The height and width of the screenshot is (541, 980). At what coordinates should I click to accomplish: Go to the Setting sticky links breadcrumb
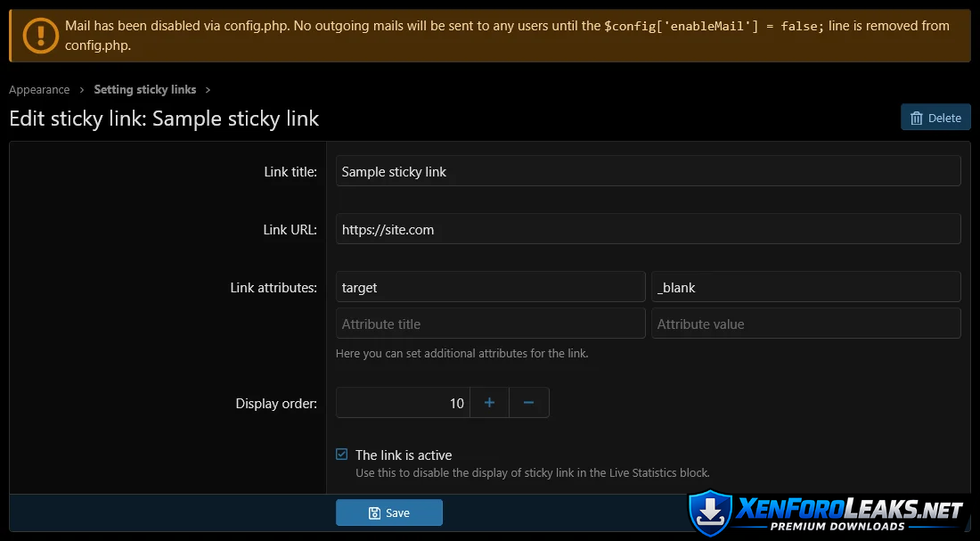144,90
